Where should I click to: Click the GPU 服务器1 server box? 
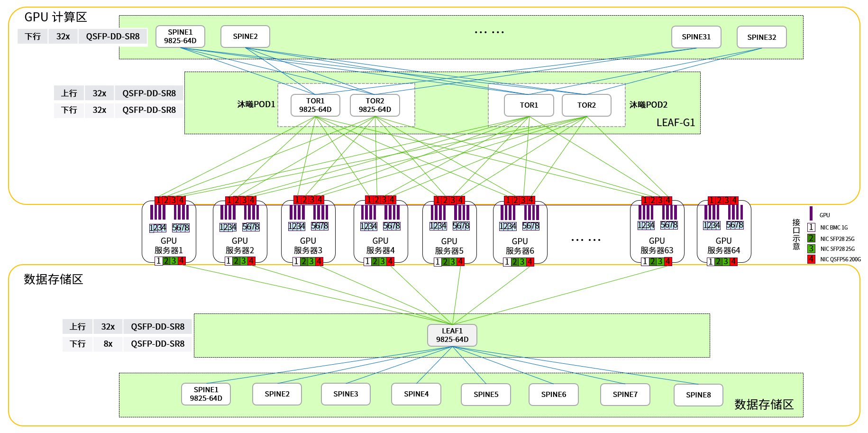(x=169, y=231)
